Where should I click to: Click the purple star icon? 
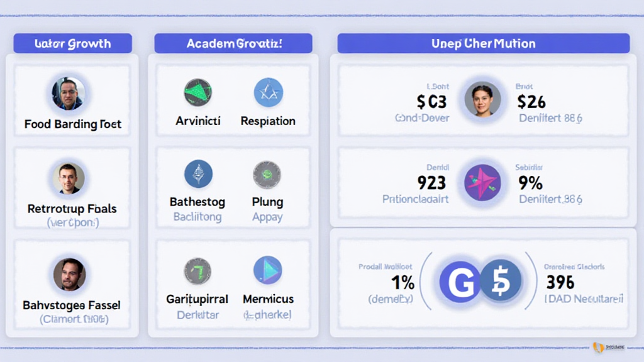[482, 183]
